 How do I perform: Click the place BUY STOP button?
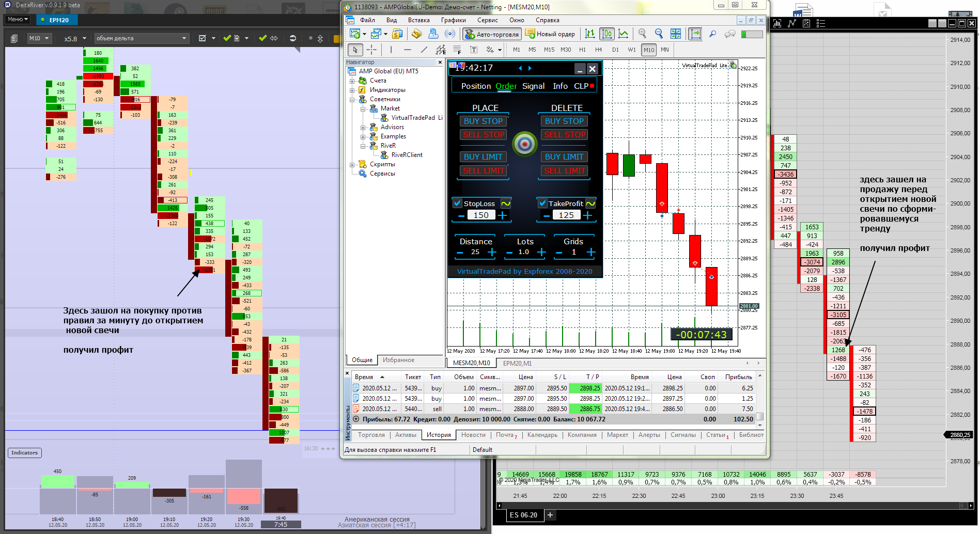click(x=483, y=121)
